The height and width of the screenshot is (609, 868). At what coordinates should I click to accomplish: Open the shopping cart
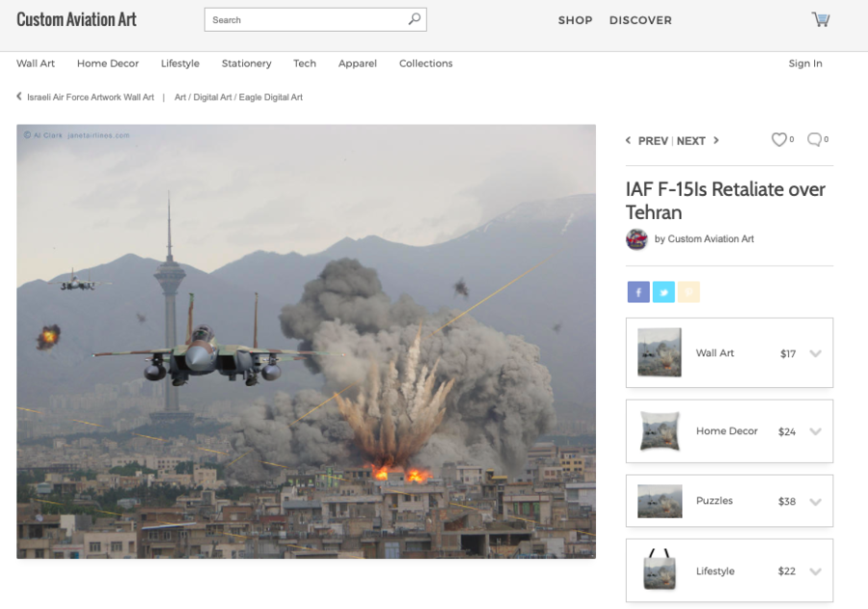tap(821, 19)
